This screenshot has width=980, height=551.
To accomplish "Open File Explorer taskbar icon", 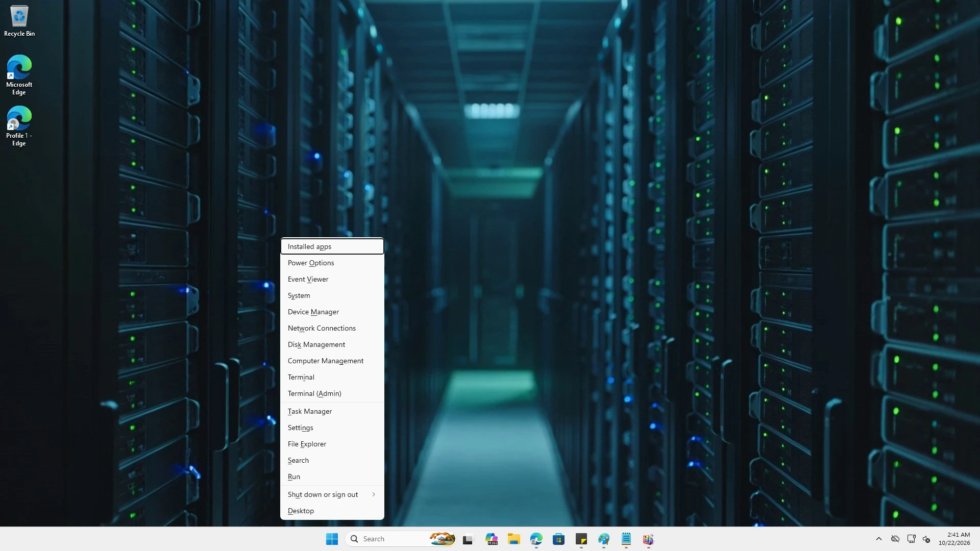I will [513, 539].
